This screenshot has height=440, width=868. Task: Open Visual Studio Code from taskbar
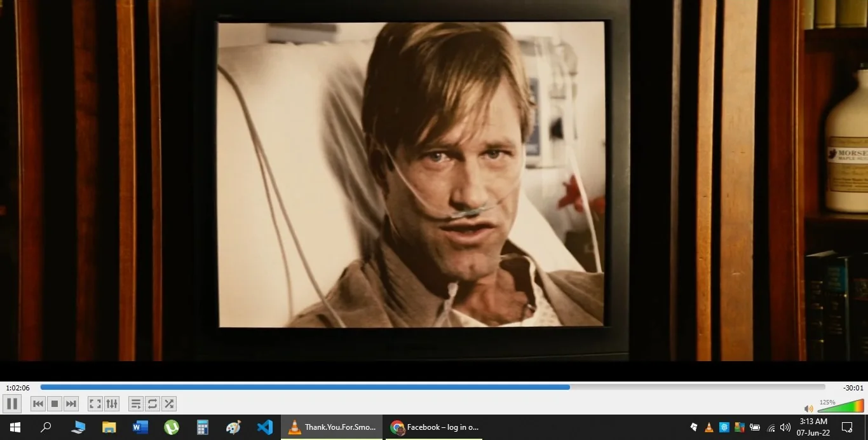[265, 427]
